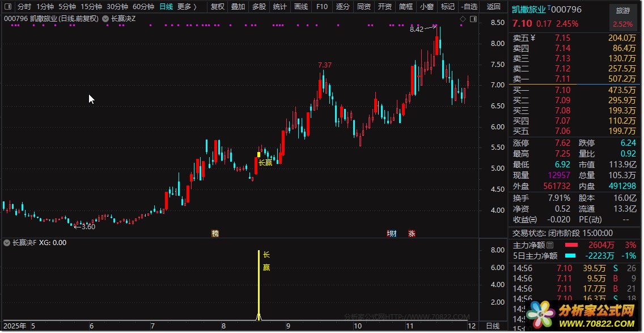The image size is (644, 333).
Task: Expand the 长赢决F sub-indicator dropdown
Action: (7, 243)
